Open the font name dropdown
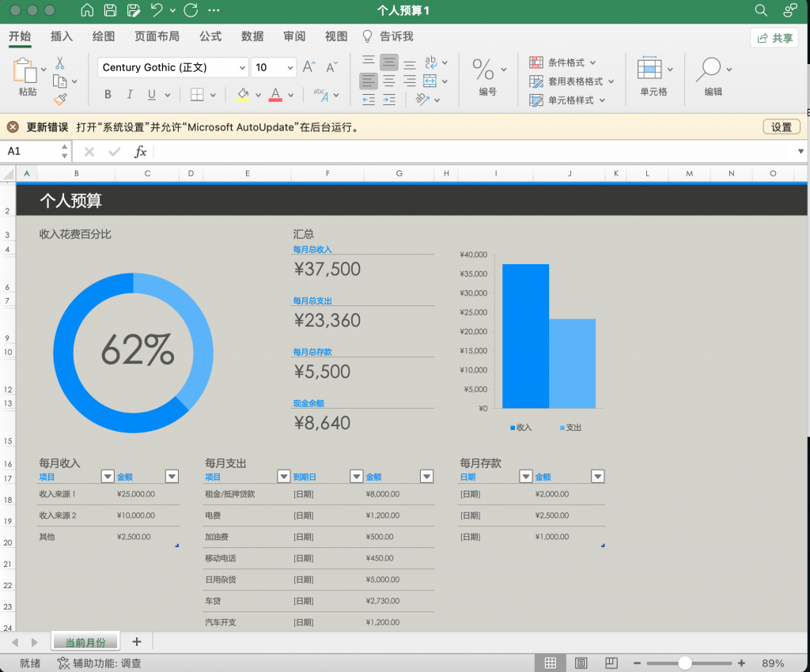Image resolution: width=810 pixels, height=672 pixels. coord(243,67)
